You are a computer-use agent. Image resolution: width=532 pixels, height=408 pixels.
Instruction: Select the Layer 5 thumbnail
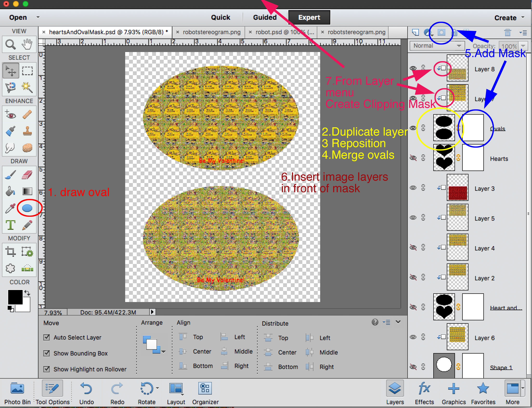[457, 217]
